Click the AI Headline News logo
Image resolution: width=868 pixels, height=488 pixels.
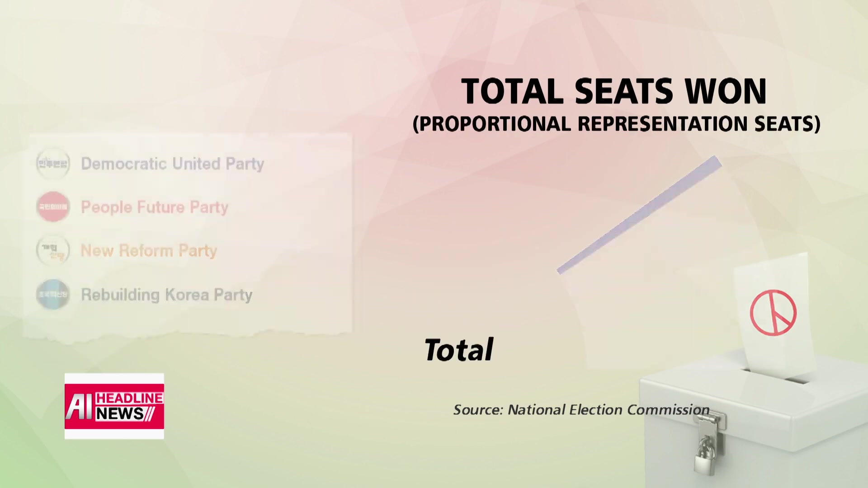click(x=114, y=406)
